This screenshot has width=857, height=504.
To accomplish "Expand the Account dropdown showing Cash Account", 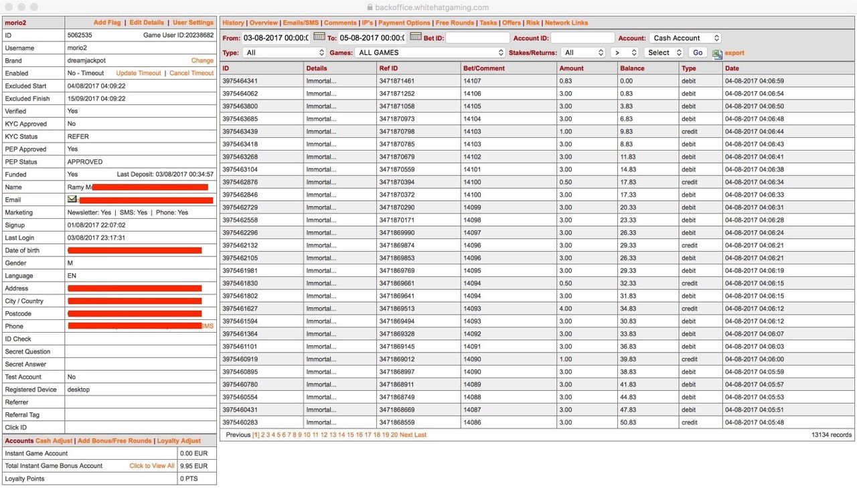I will pos(685,38).
